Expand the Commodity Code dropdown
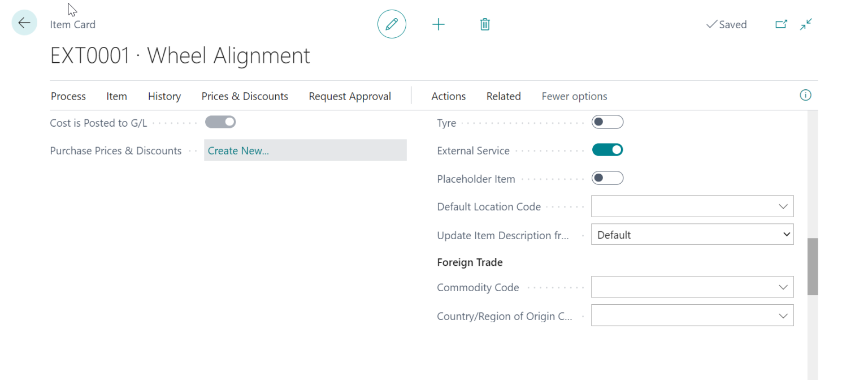This screenshot has height=380, width=868. click(x=783, y=287)
